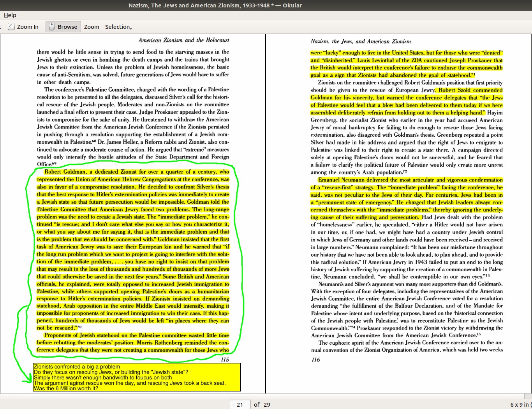Click right page header 'Nazism, the Jews, and American Zionism'
Viewport: 532px width, 409px height.
pyautogui.click(x=361, y=41)
